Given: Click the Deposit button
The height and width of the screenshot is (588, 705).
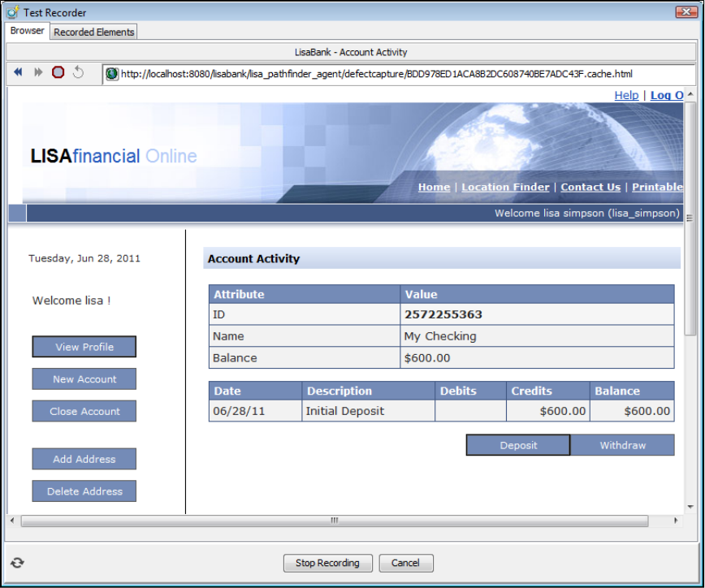Looking at the screenshot, I should pos(518,445).
